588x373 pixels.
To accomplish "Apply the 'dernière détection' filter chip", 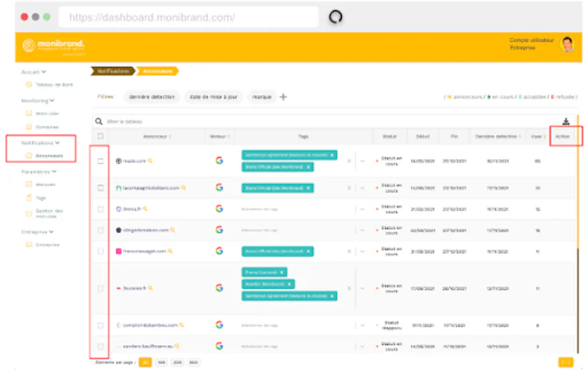I will tap(152, 97).
